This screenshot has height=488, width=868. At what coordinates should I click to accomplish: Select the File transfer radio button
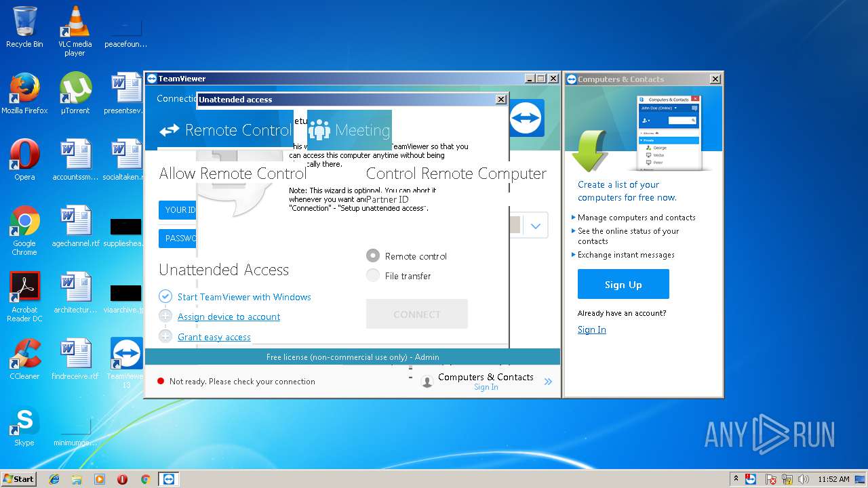click(x=373, y=275)
